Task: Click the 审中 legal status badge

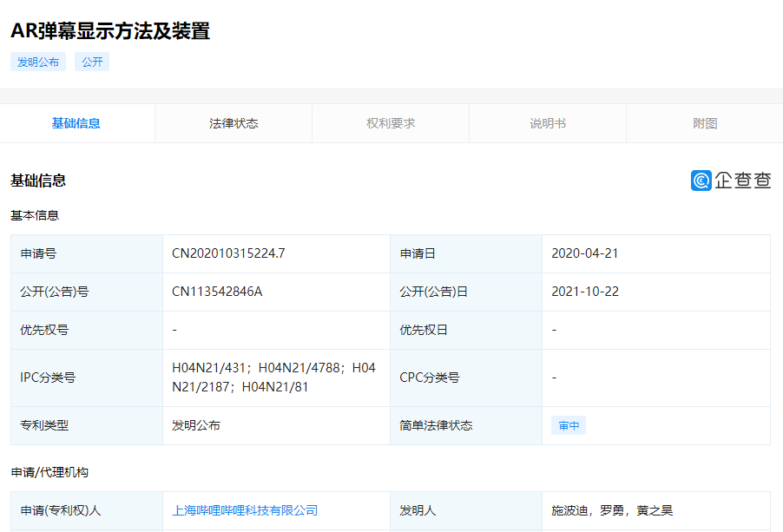Action: pos(569,426)
